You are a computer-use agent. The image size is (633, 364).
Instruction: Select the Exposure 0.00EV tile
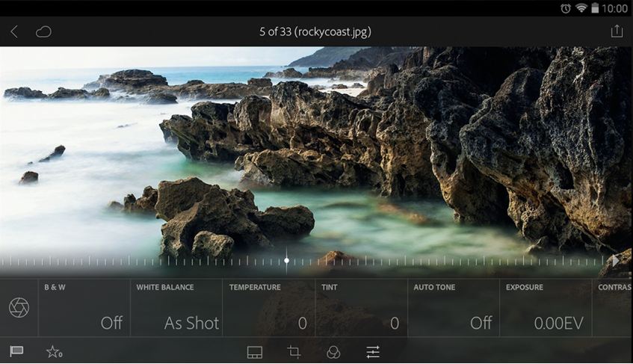click(x=546, y=308)
